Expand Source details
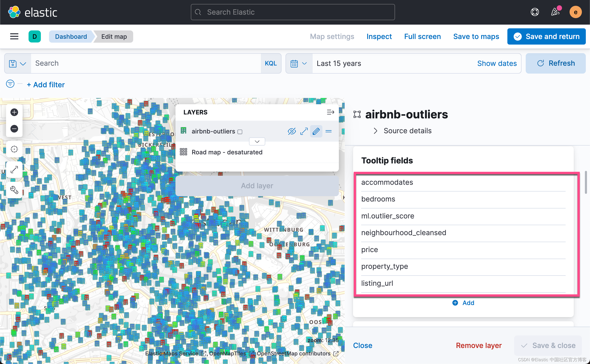Screen dimensions: 590x364 pyautogui.click(x=402, y=131)
